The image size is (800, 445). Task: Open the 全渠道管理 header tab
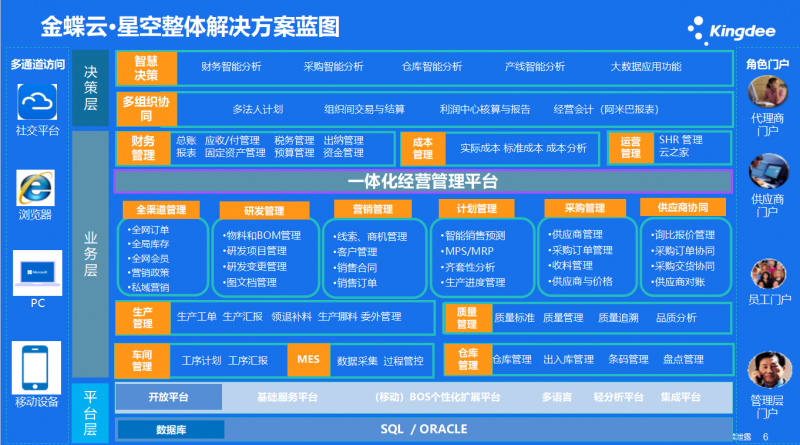point(161,210)
